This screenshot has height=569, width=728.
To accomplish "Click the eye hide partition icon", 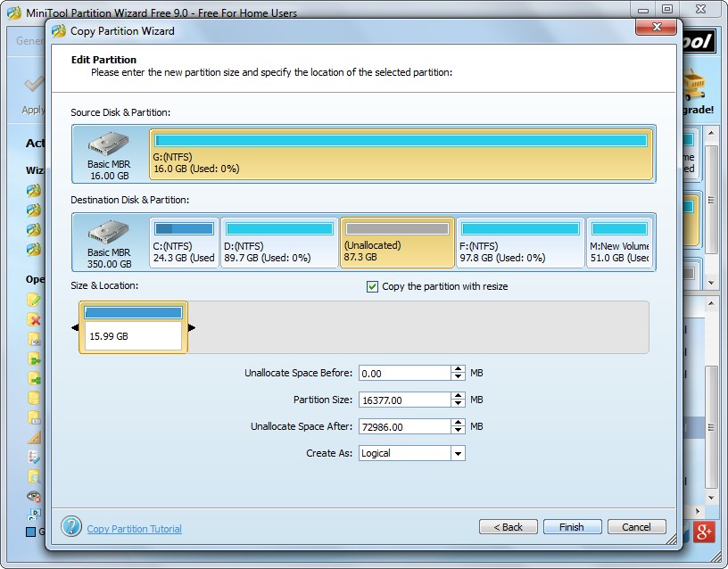I will click(x=34, y=497).
